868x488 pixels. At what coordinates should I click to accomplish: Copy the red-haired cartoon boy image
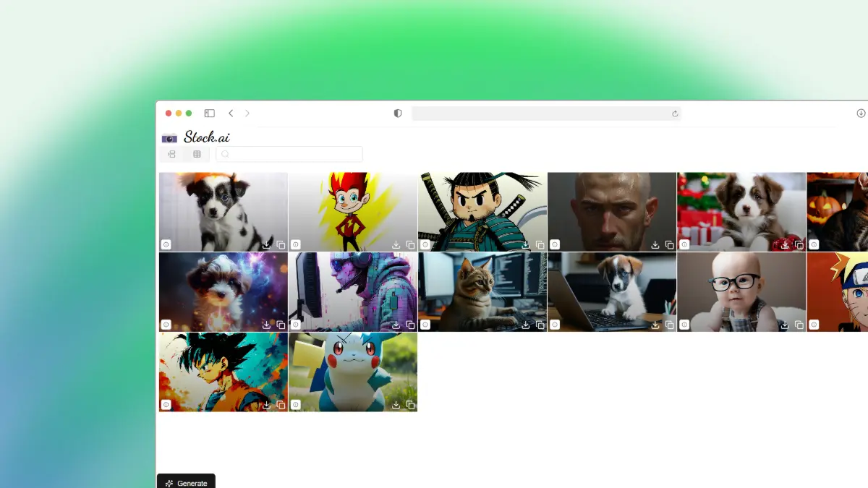tap(410, 245)
